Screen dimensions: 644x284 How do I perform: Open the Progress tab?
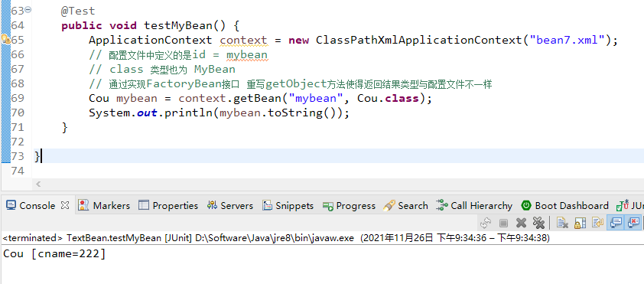(x=349, y=205)
